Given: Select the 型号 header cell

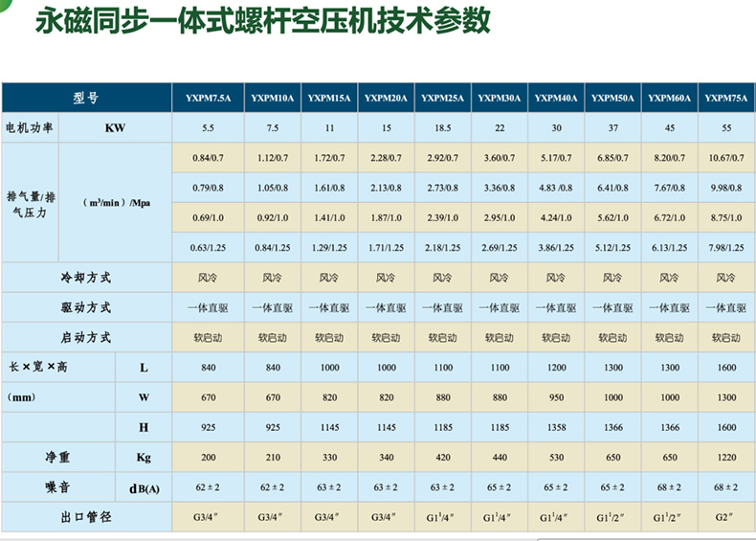Looking at the screenshot, I should tap(86, 98).
